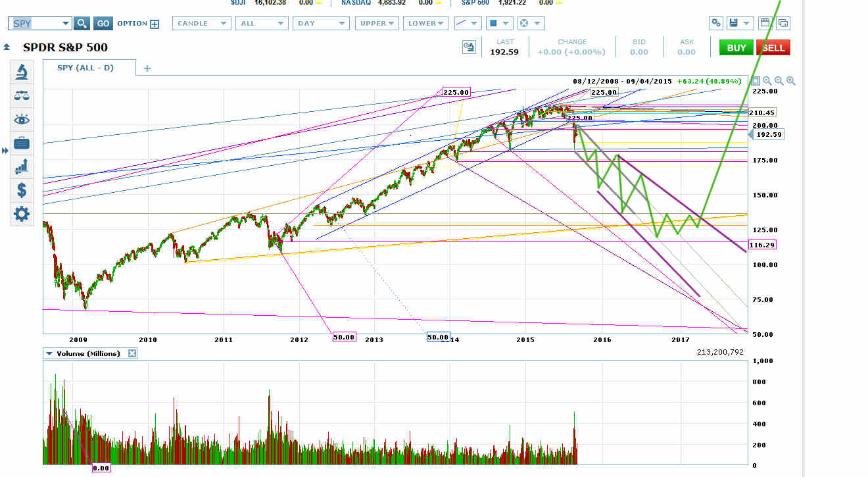Close the Volume panel with its X
This screenshot has height=477, width=868.
pyautogui.click(x=132, y=353)
